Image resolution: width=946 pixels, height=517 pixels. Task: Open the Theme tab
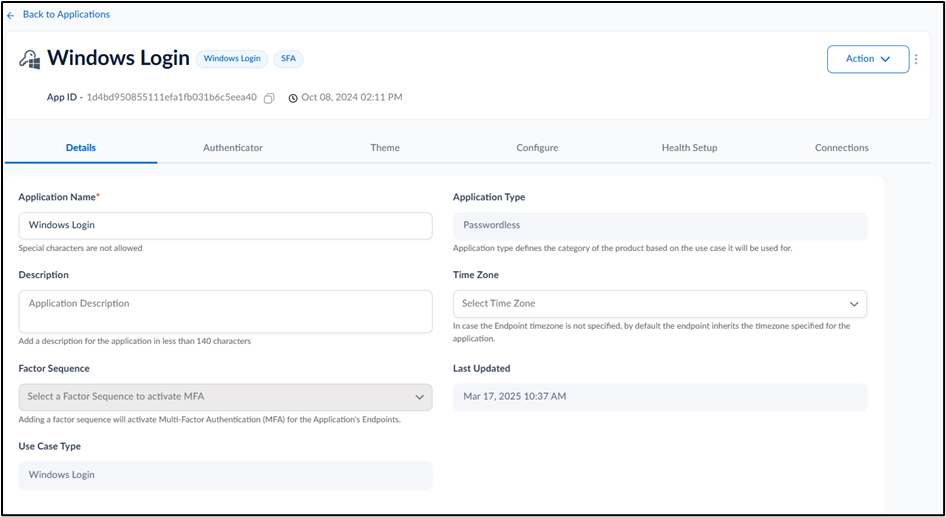click(385, 147)
